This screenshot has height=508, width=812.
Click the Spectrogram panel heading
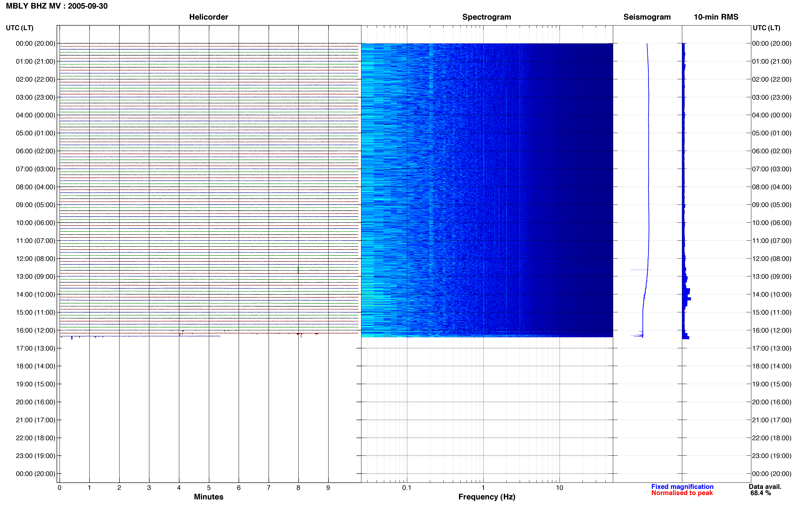(x=487, y=17)
